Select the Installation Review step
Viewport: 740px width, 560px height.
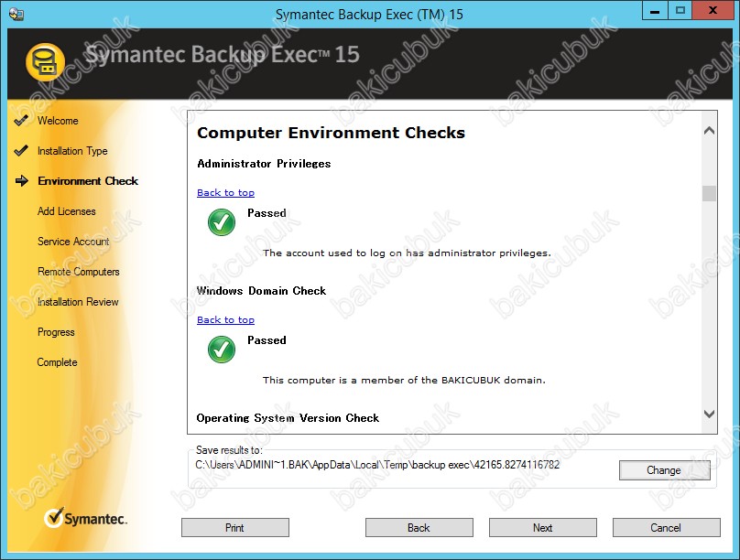78,302
